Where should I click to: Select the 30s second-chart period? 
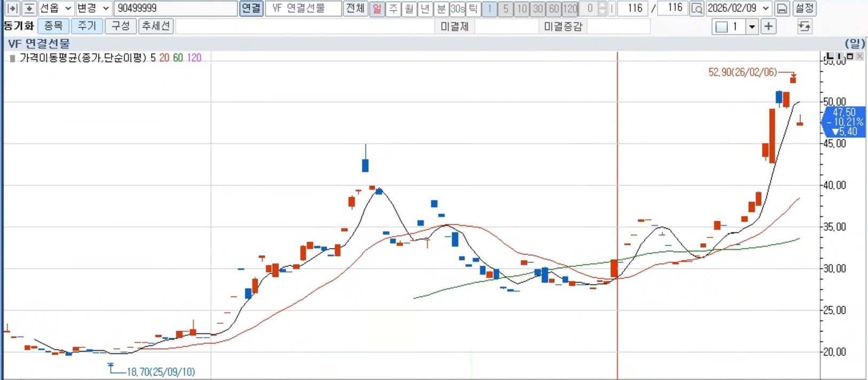pyautogui.click(x=458, y=9)
